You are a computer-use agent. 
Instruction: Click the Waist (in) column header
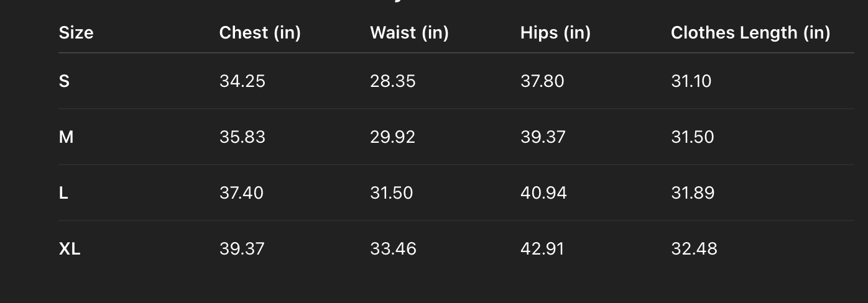pyautogui.click(x=409, y=33)
